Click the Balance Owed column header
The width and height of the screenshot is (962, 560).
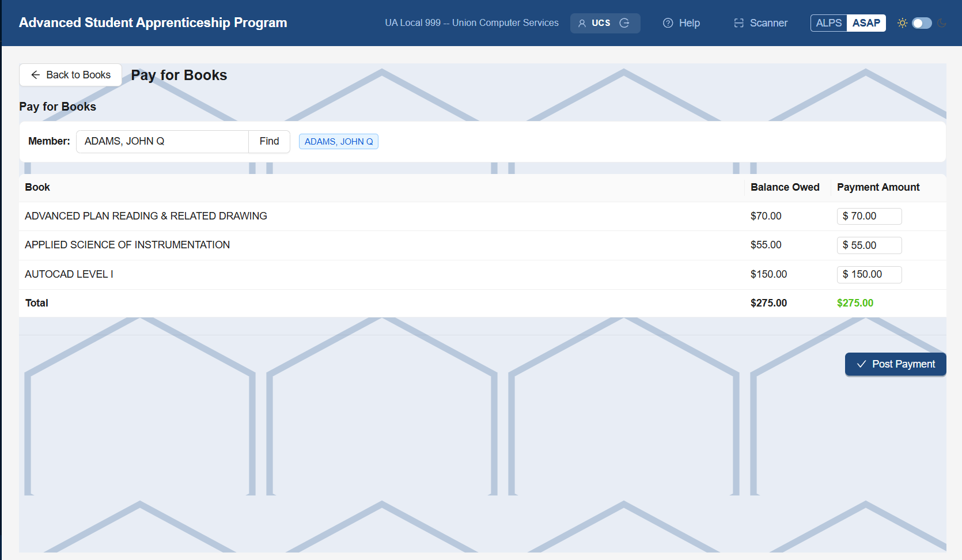pyautogui.click(x=785, y=187)
